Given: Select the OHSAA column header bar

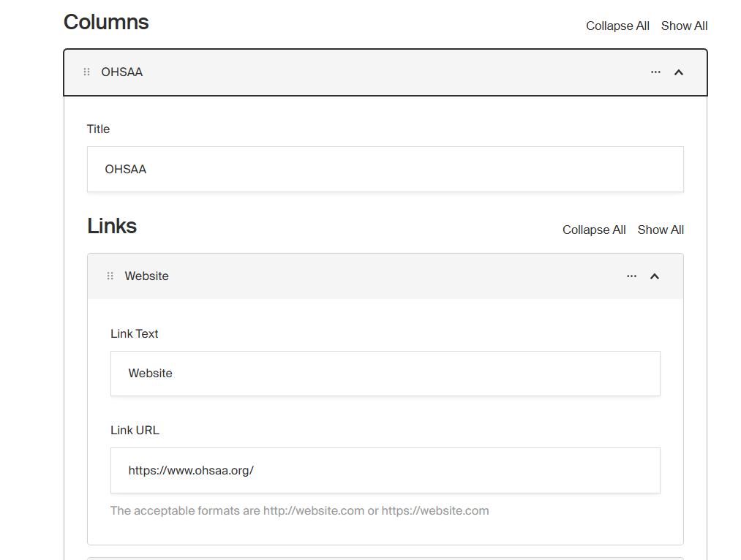Looking at the screenshot, I should tap(366, 72).
